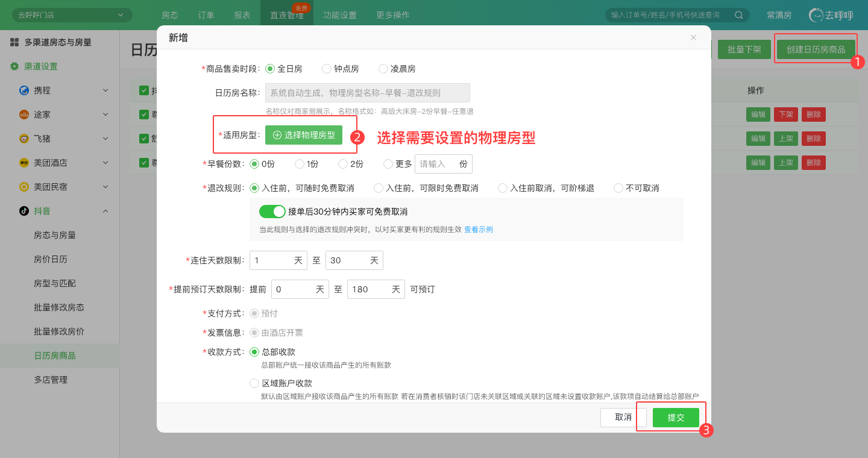Open the 房态 top menu
Viewport: 868px width, 458px height.
(170, 15)
